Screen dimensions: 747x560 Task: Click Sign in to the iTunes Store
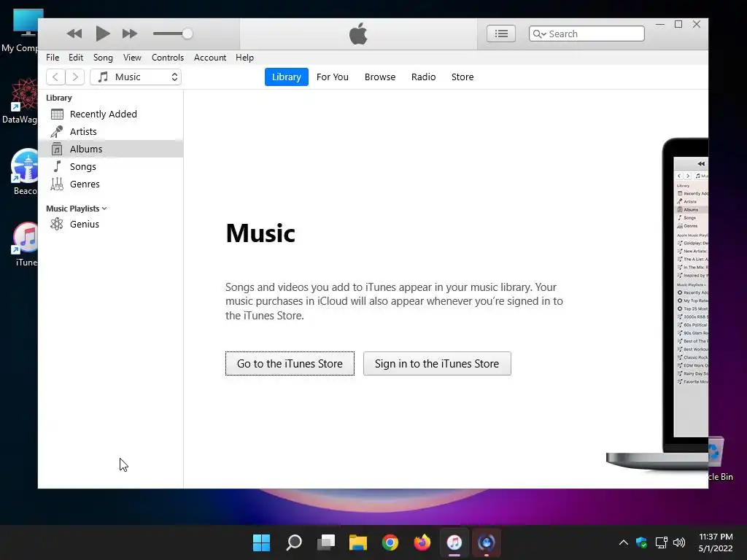point(437,363)
